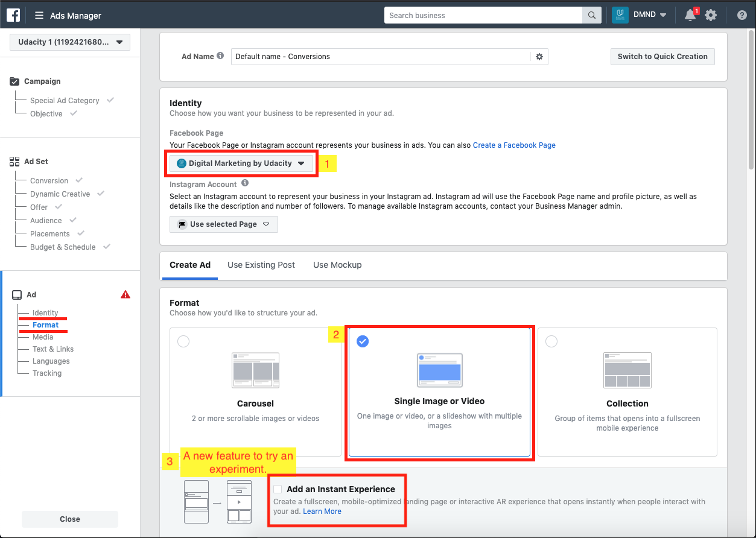
Task: Click the search magnifier button
Action: coord(591,15)
